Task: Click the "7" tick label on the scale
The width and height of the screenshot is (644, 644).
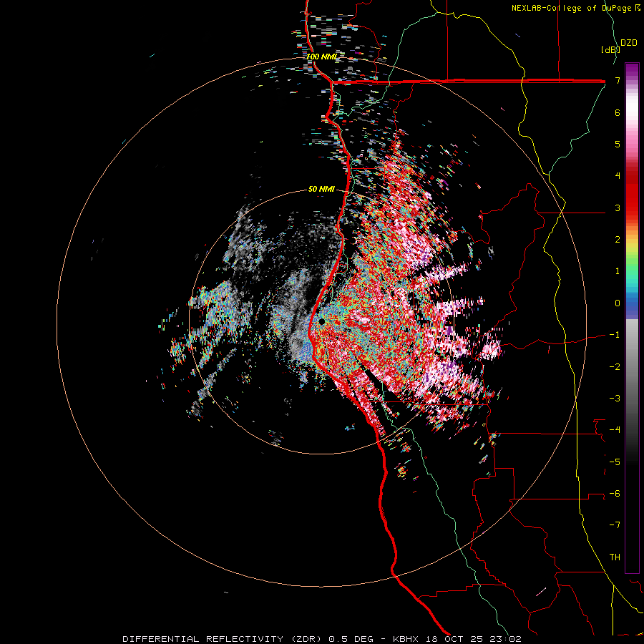Action: point(618,80)
